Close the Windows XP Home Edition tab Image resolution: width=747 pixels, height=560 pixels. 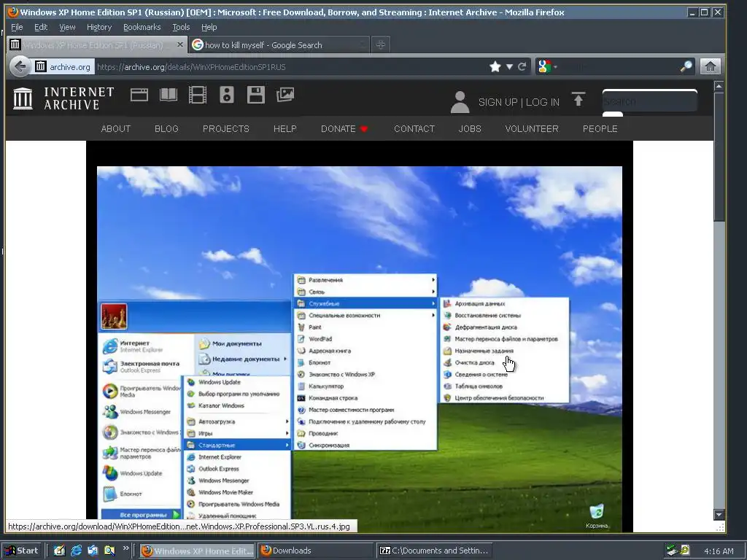(179, 44)
